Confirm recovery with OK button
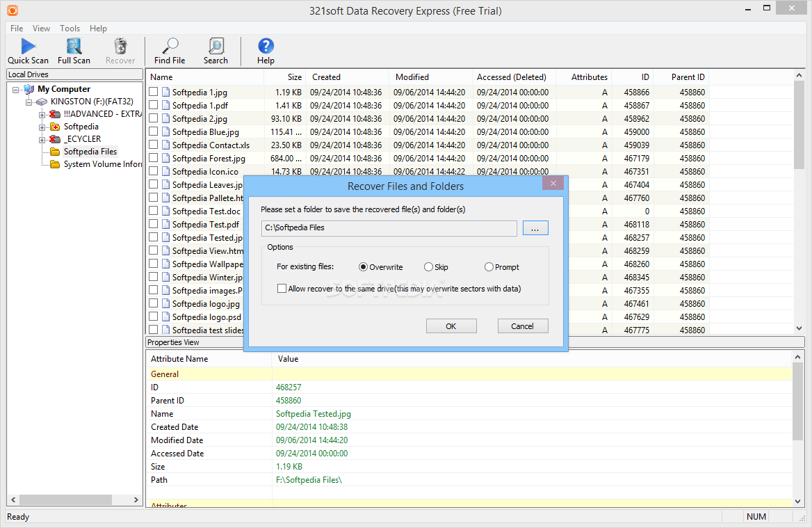812x528 pixels. [x=451, y=326]
